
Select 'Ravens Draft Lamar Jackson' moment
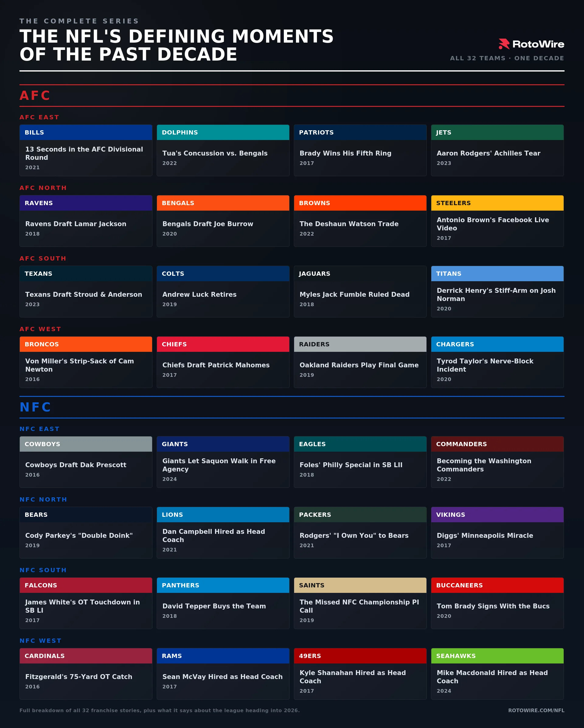(x=76, y=224)
